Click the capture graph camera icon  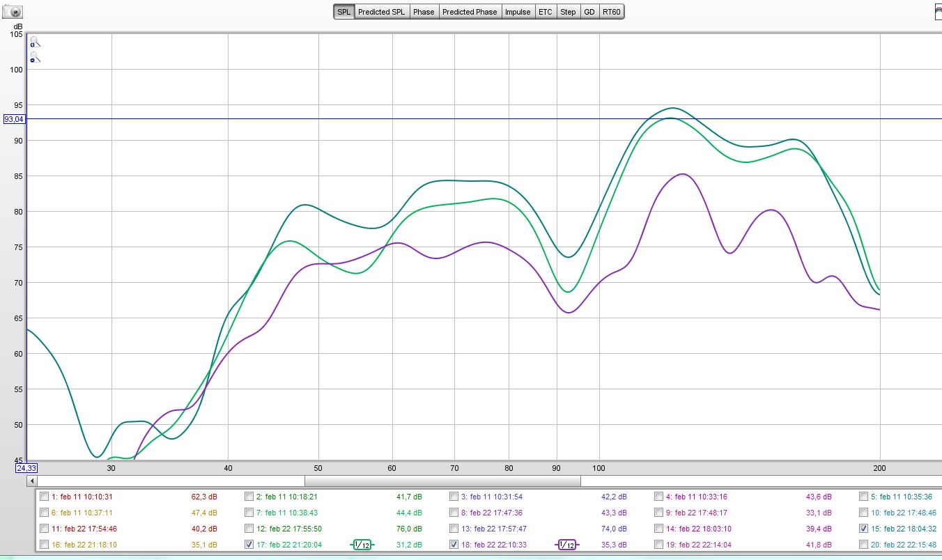pos(13,12)
